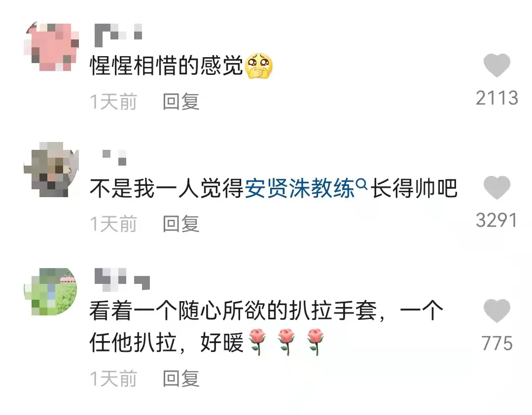Viewport: 532px width, 415px height.
Task: Click the search magnifier beside 安贤洙教练
Action: tap(362, 184)
